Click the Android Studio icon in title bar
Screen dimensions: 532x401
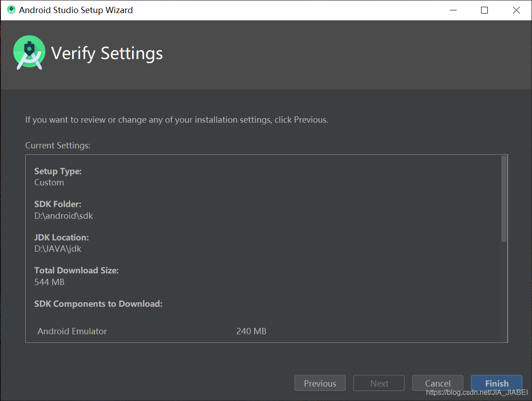coord(11,10)
